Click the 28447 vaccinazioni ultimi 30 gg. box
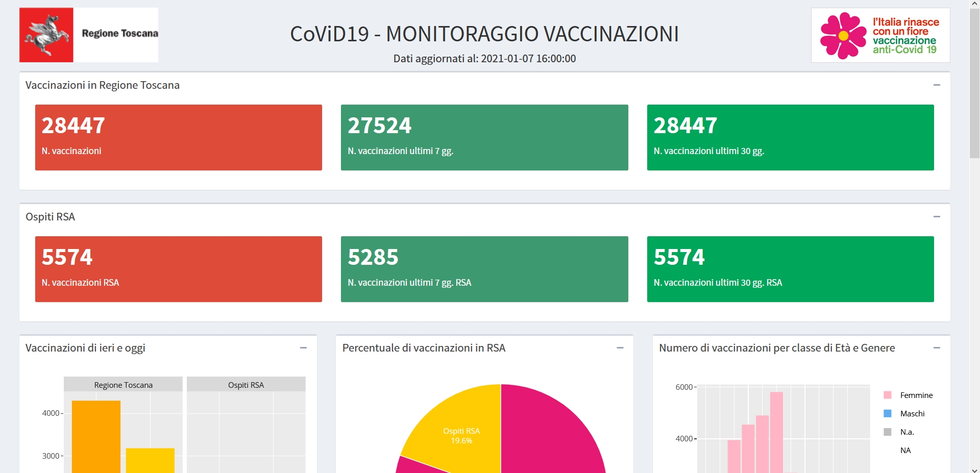This screenshot has height=473, width=980. pos(791,137)
